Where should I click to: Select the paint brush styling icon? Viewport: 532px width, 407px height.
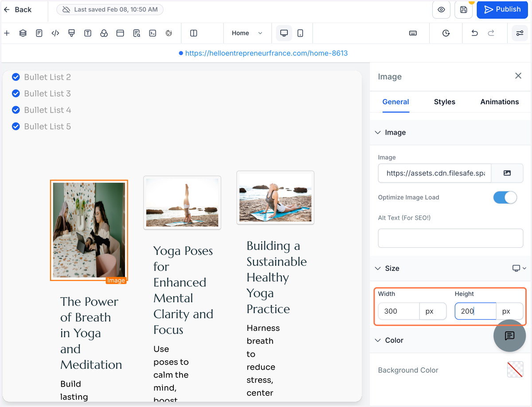point(71,33)
